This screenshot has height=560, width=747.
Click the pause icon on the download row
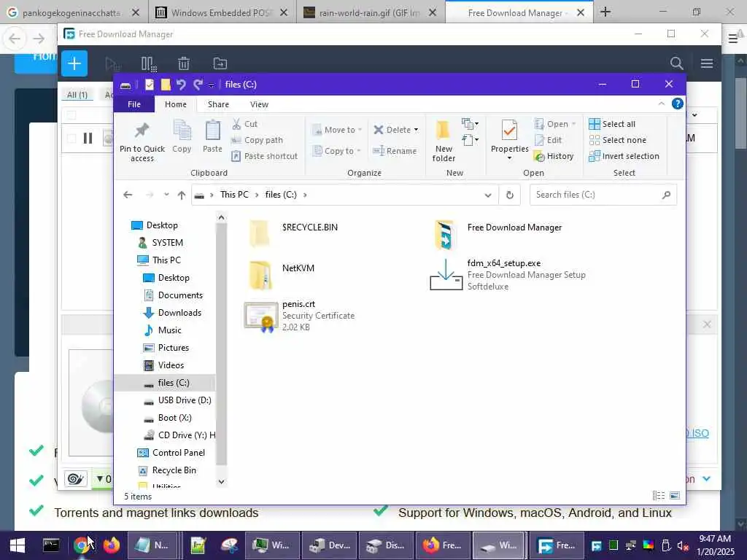point(88,139)
